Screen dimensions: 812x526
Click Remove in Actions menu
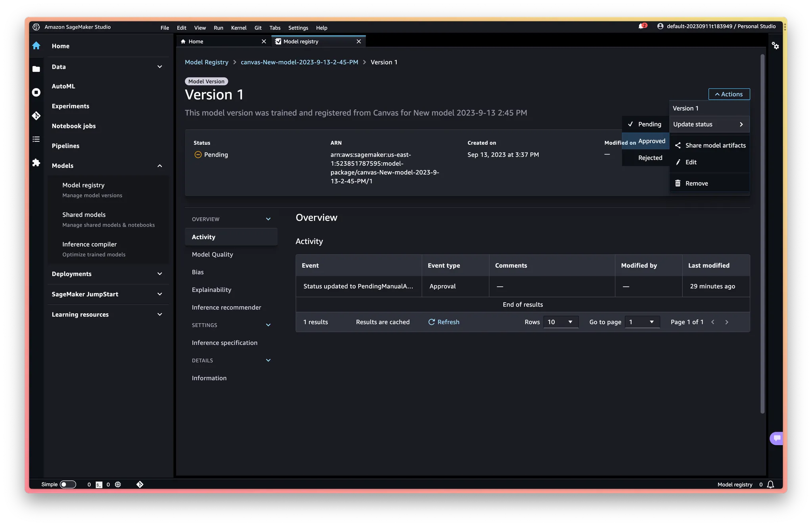696,183
